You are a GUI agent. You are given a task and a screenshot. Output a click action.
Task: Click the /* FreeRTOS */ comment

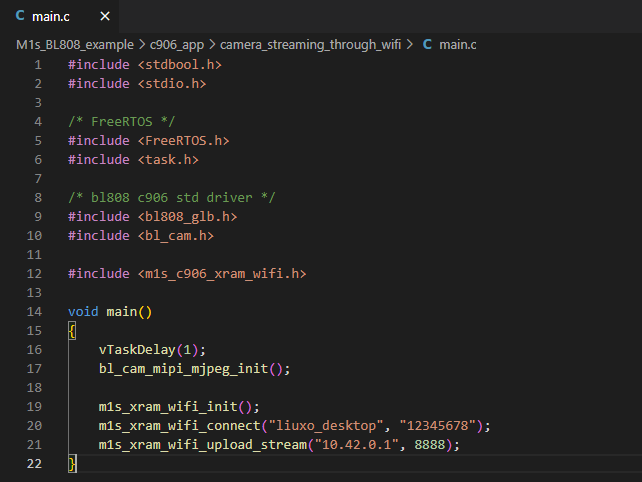[122, 122]
